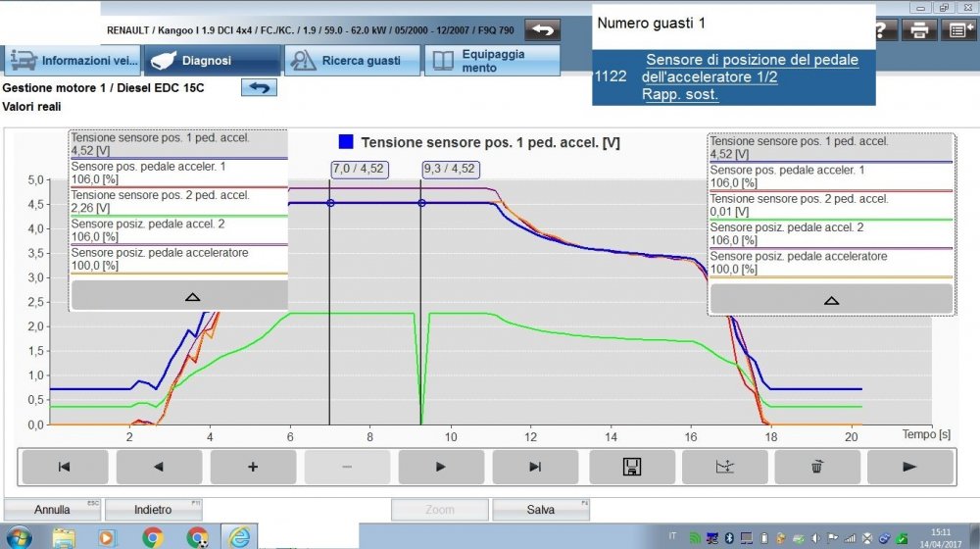
Task: Jump to the first data point
Action: tap(64, 467)
